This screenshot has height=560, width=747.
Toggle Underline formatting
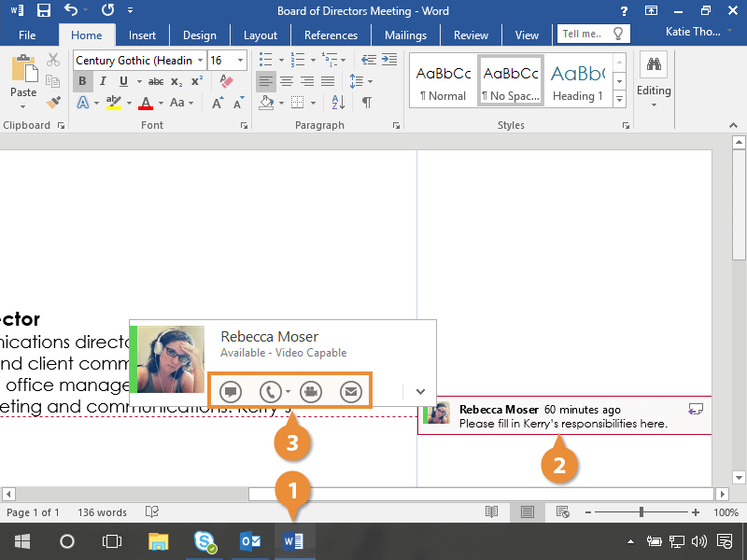[x=123, y=81]
